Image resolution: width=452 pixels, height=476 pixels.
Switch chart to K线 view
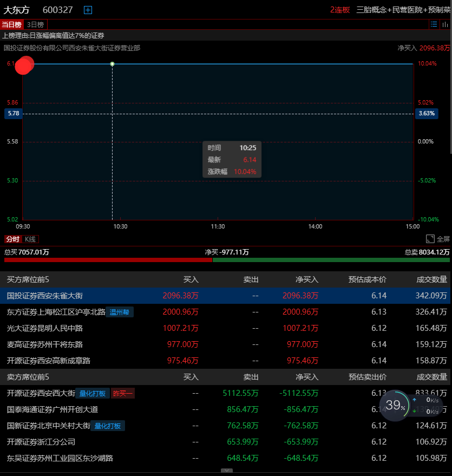[x=30, y=239]
